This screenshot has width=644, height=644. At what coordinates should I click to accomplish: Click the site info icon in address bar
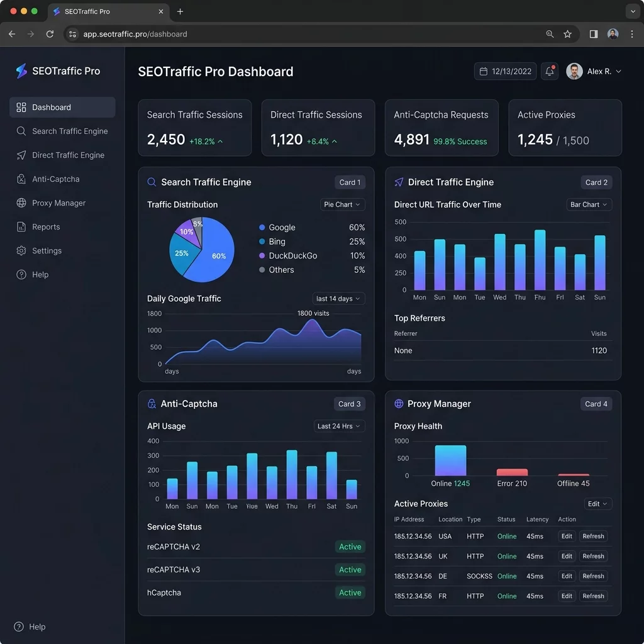(x=73, y=34)
